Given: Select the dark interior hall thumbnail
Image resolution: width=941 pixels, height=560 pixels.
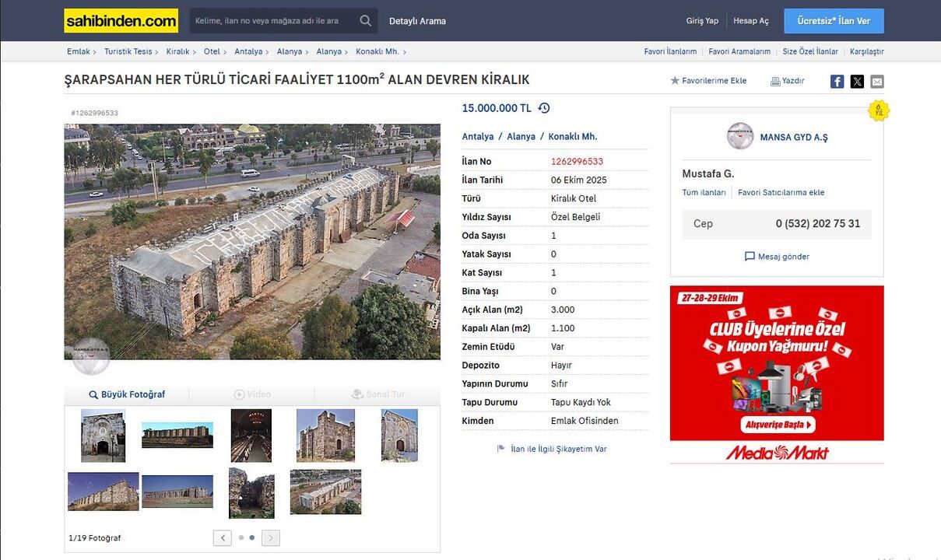Looking at the screenshot, I should [x=251, y=436].
